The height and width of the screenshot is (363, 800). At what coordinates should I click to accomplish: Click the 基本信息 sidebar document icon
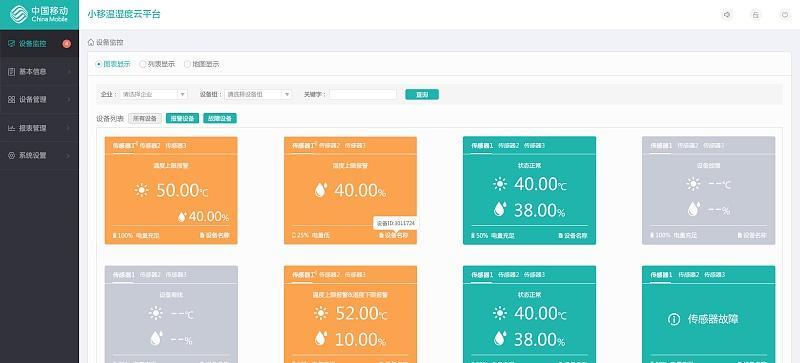pyautogui.click(x=11, y=72)
